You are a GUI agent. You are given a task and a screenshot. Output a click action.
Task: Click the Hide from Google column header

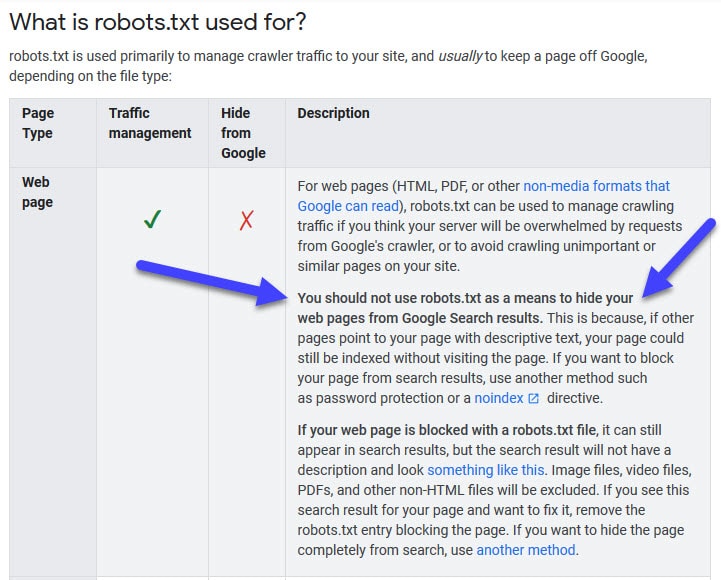click(243, 133)
